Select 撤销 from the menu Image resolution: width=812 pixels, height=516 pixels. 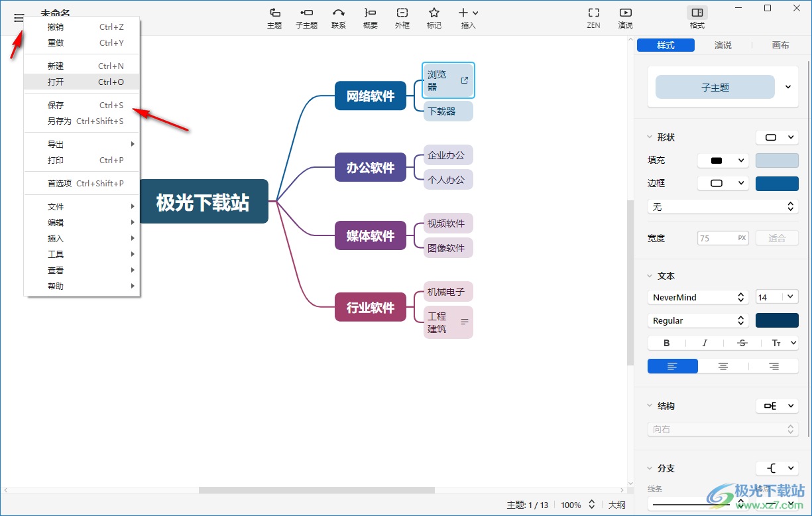point(82,27)
